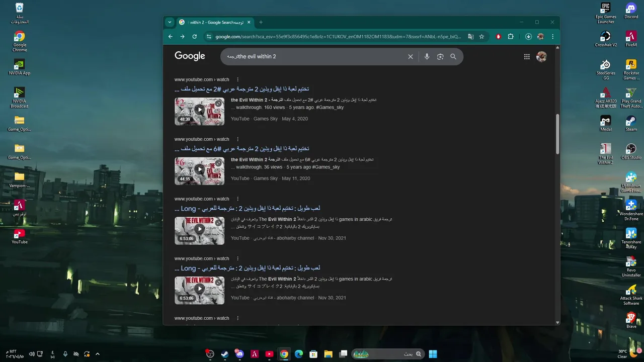Open first 'Long' playthrough title link
The width and height of the screenshot is (644, 362).
[248, 209]
